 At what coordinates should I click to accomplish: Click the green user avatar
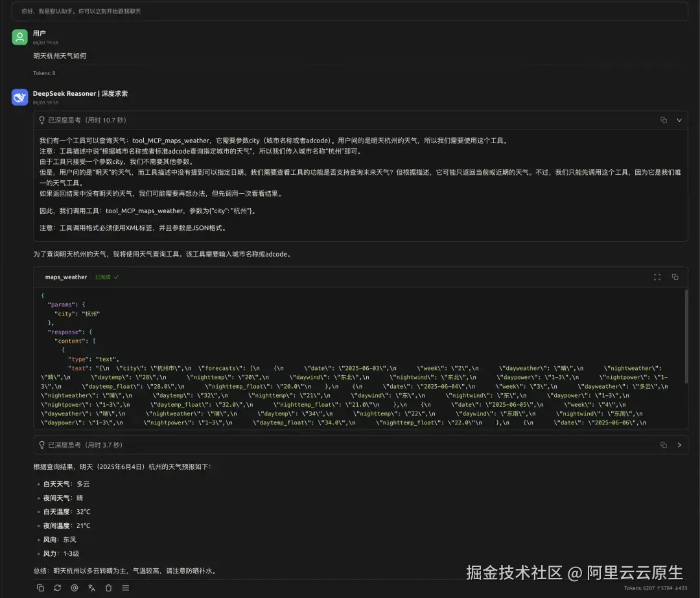click(19, 37)
